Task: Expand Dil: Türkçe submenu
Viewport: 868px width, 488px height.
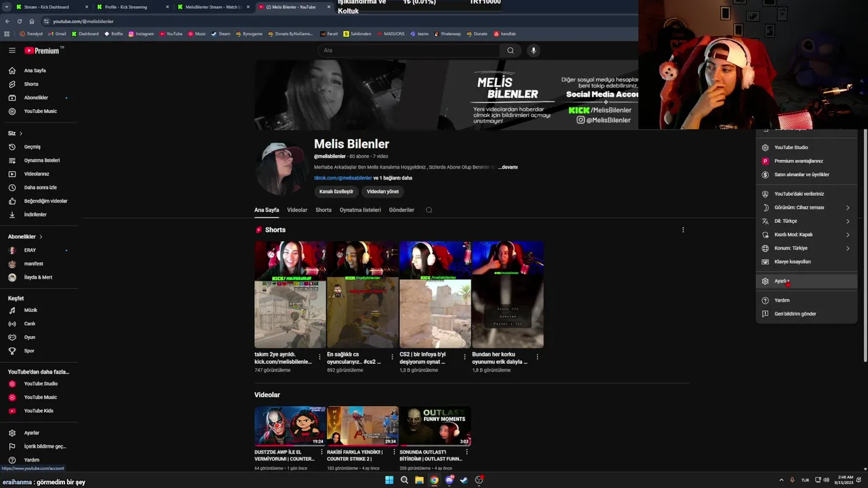Action: tap(806, 221)
